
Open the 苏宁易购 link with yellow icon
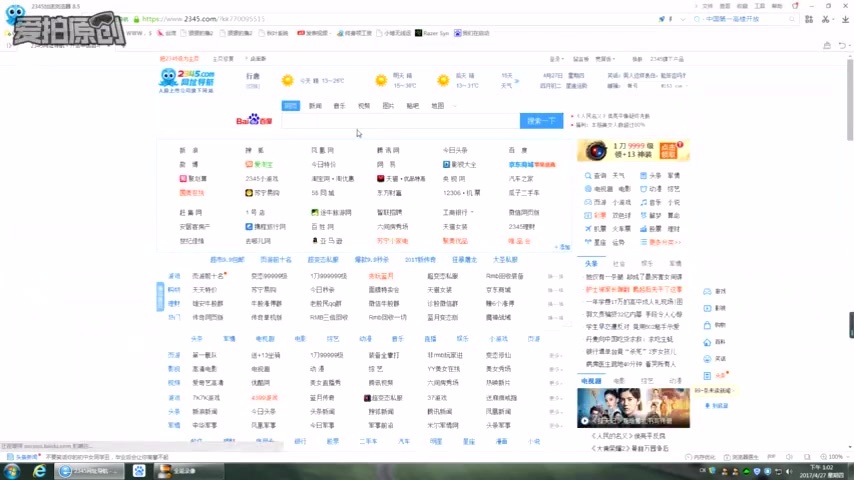tap(263, 193)
